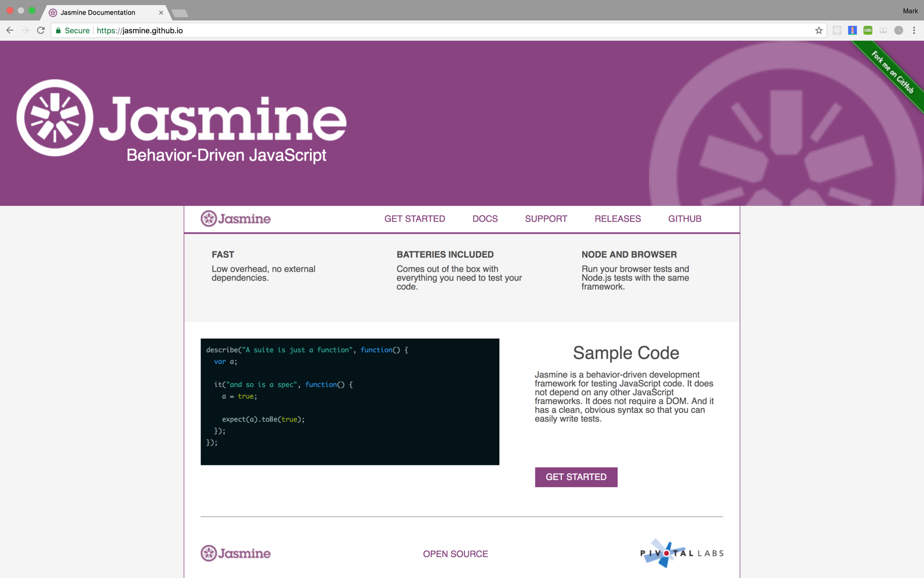
Task: Open Chrome's three-dot menu
Action: click(x=914, y=30)
